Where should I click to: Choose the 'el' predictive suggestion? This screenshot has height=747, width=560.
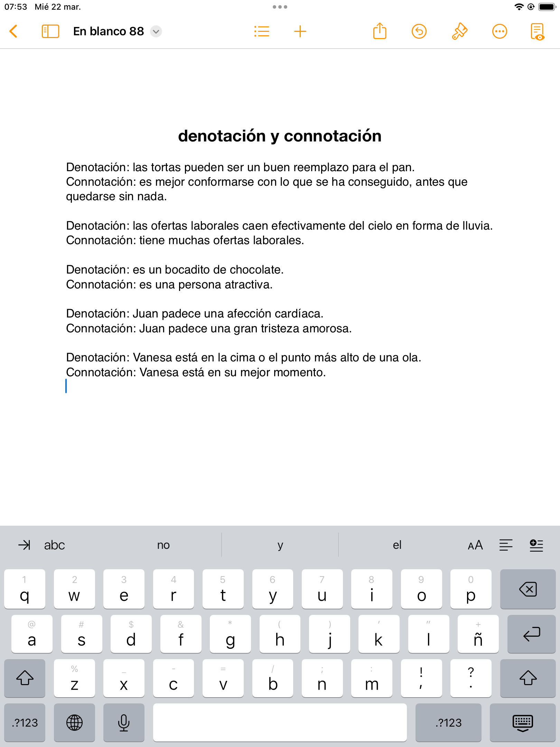coord(397,545)
